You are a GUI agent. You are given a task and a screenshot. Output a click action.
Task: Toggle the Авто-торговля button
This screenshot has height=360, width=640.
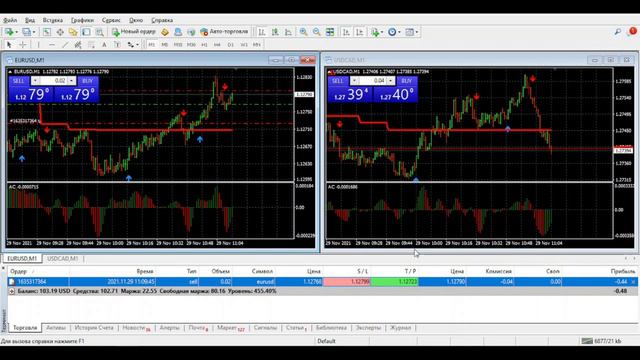pyautogui.click(x=224, y=32)
